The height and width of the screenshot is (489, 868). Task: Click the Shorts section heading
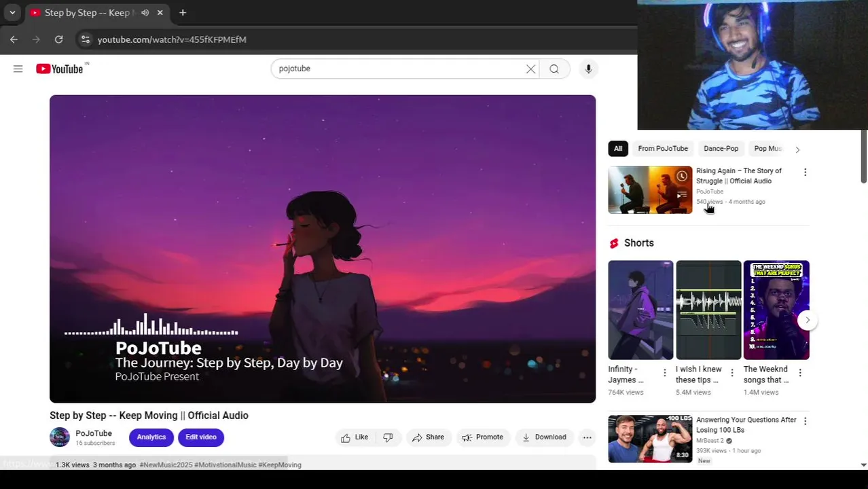[x=639, y=243]
